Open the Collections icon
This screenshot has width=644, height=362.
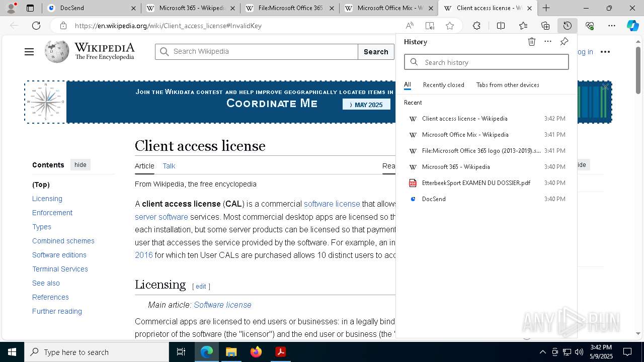tap(545, 26)
